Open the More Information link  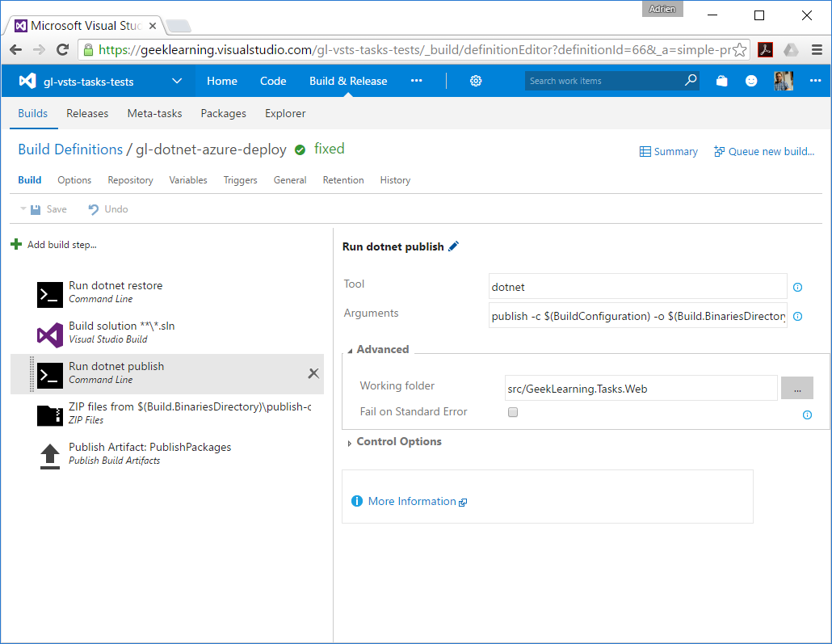pos(412,501)
